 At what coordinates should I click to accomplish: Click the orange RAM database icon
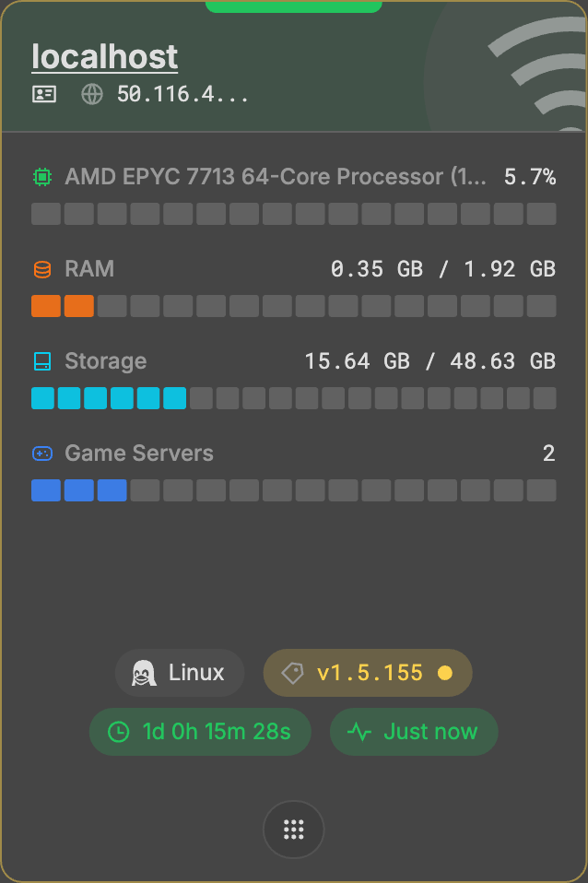pyautogui.click(x=42, y=269)
